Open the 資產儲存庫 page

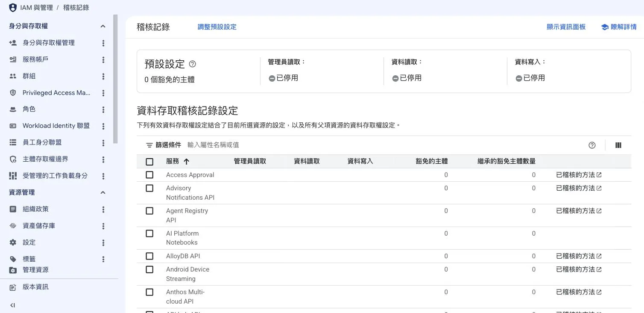click(39, 226)
